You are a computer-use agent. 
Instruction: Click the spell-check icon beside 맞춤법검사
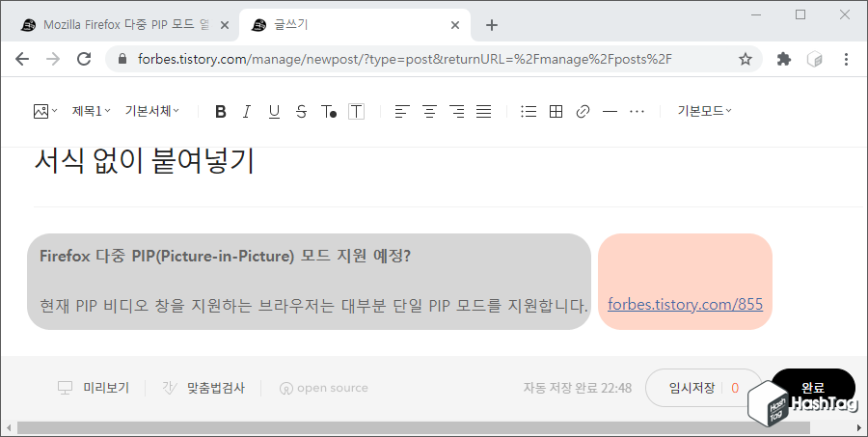(170, 388)
